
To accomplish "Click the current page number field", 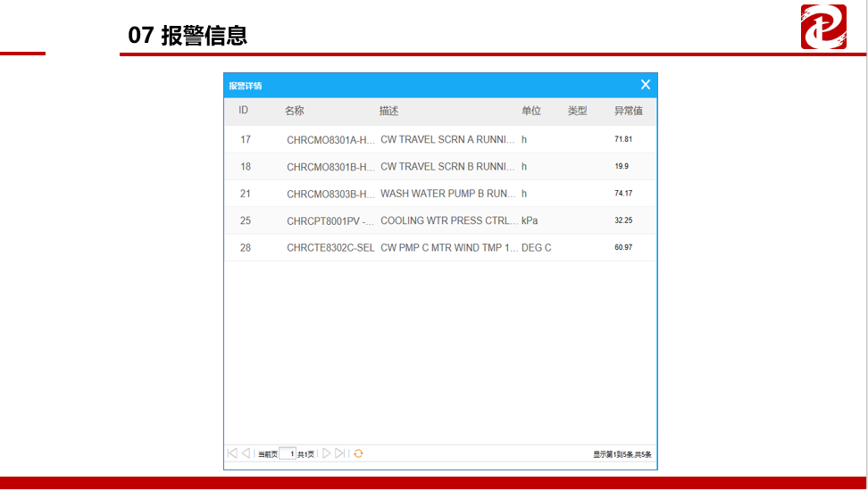I will click(x=287, y=453).
